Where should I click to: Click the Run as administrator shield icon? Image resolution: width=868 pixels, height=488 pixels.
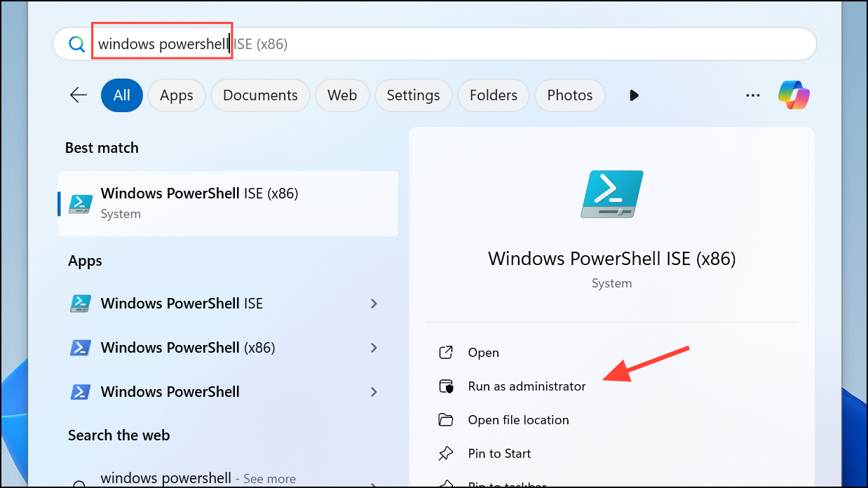(445, 386)
